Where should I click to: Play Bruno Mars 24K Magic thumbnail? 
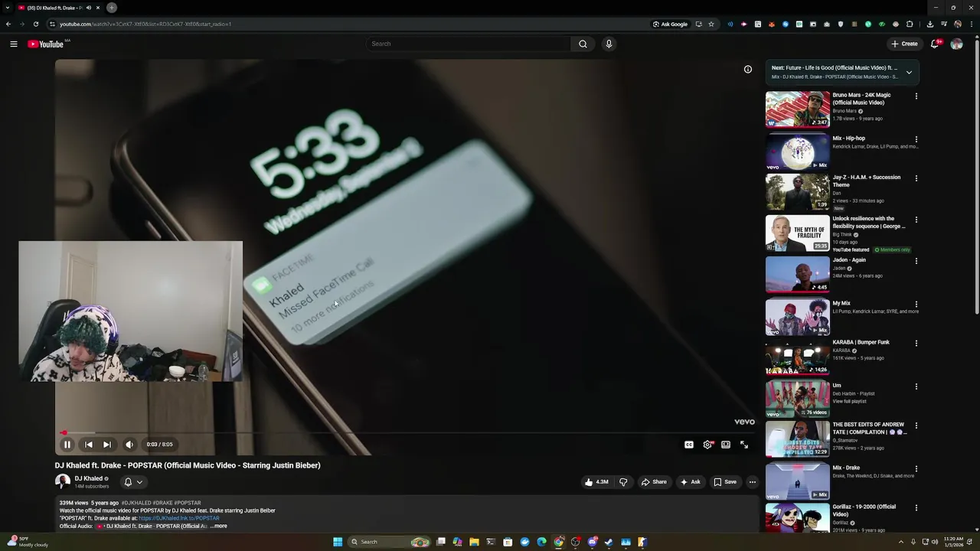pos(798,109)
